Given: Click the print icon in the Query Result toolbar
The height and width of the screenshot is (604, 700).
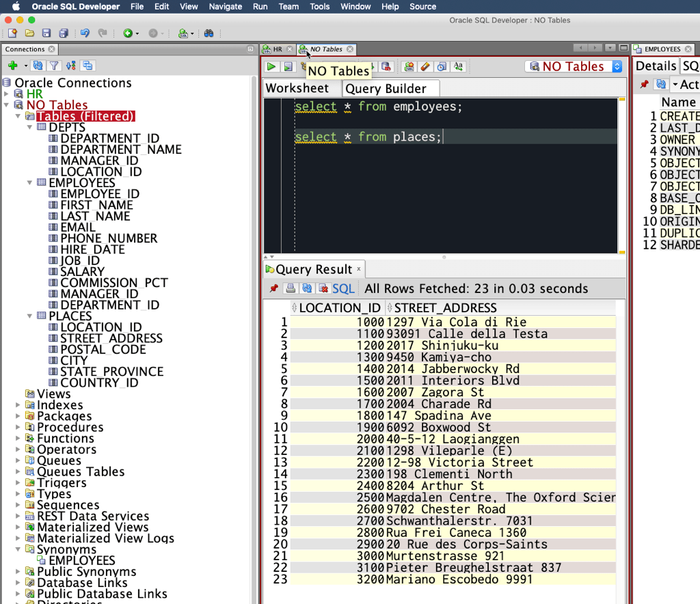Looking at the screenshot, I should coord(291,288).
